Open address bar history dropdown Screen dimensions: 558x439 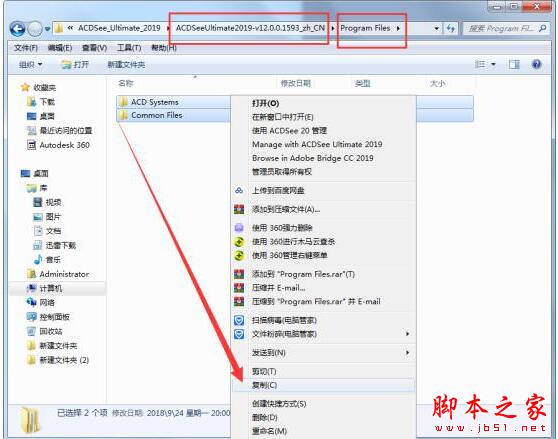pyautogui.click(x=436, y=28)
